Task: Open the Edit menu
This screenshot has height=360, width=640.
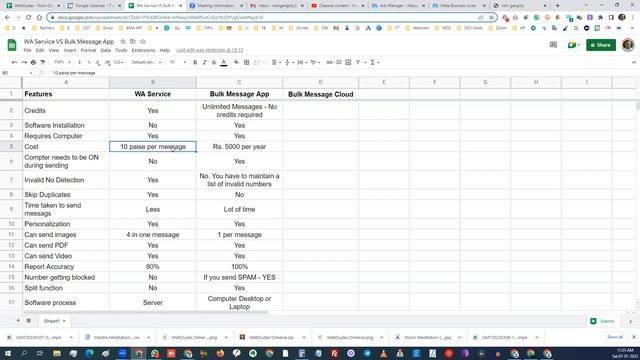Action: pos(40,50)
